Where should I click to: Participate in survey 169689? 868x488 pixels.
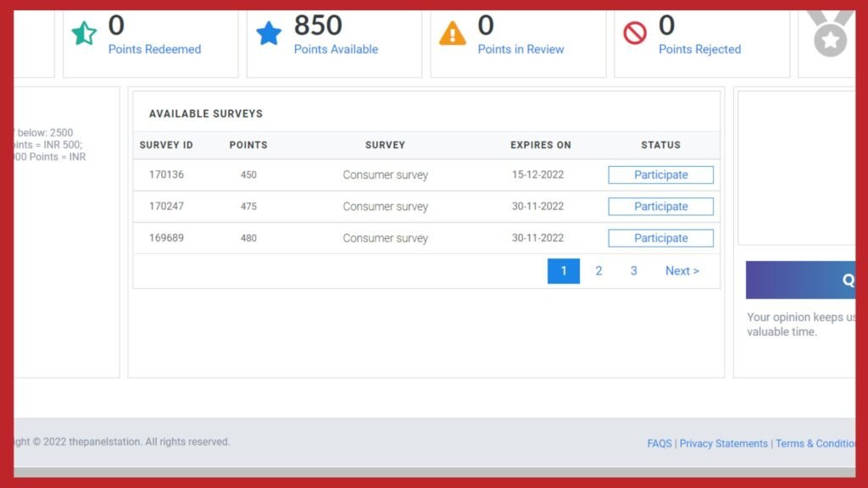[x=661, y=238]
